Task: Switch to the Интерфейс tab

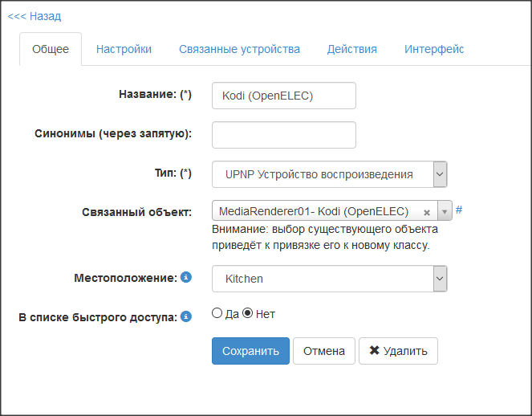Action: point(434,49)
